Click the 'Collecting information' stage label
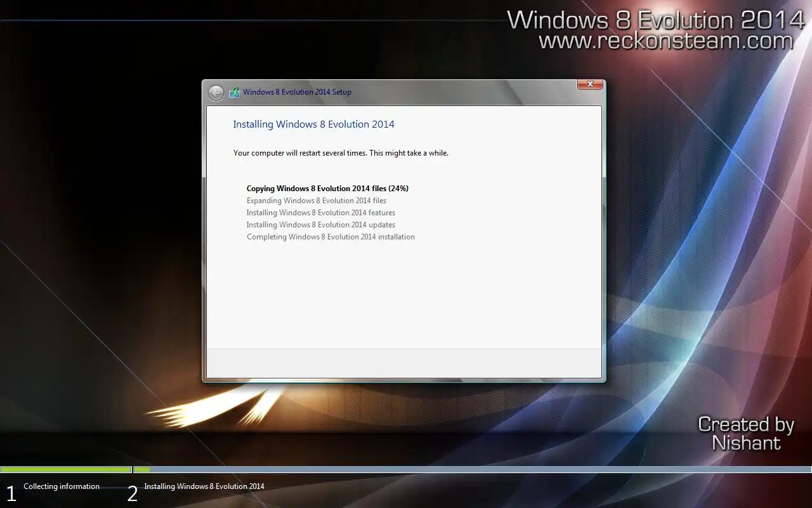812x508 pixels. tap(62, 486)
